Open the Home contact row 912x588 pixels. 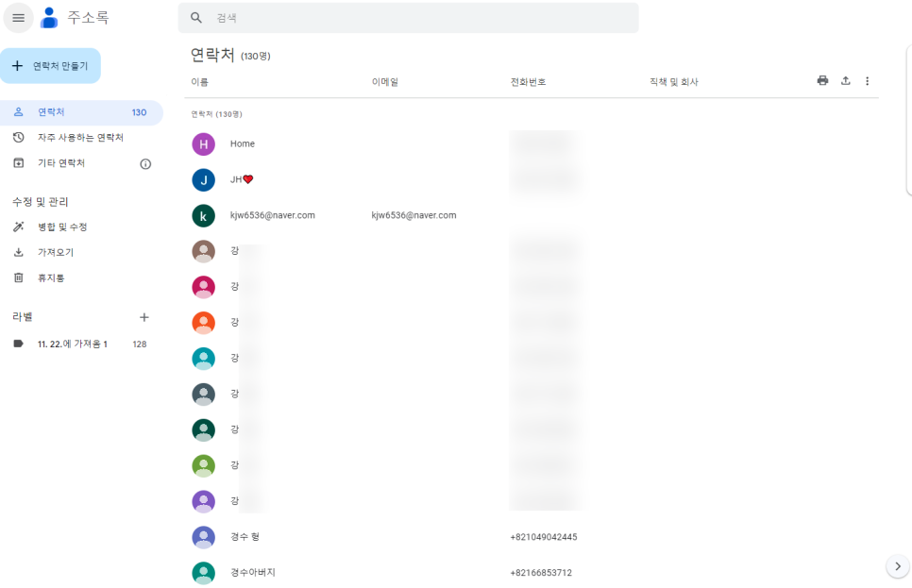[243, 143]
